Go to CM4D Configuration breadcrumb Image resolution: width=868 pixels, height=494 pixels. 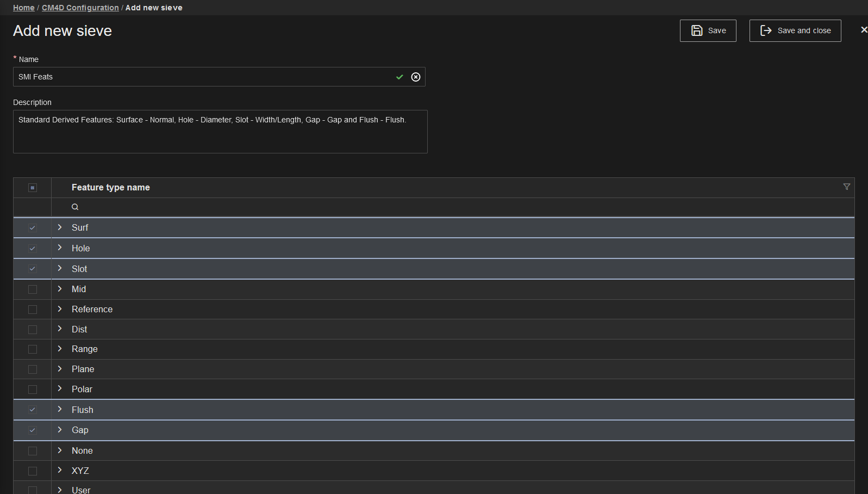coord(80,8)
